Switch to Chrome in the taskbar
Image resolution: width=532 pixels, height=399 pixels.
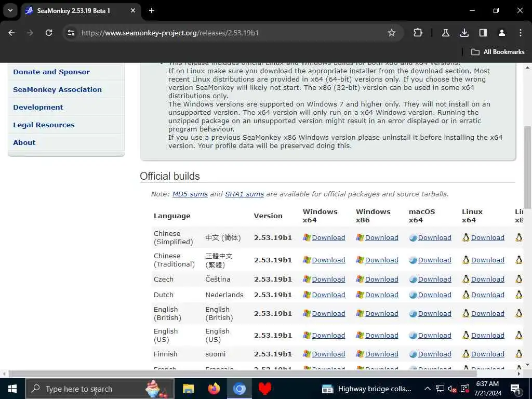tap(239, 389)
